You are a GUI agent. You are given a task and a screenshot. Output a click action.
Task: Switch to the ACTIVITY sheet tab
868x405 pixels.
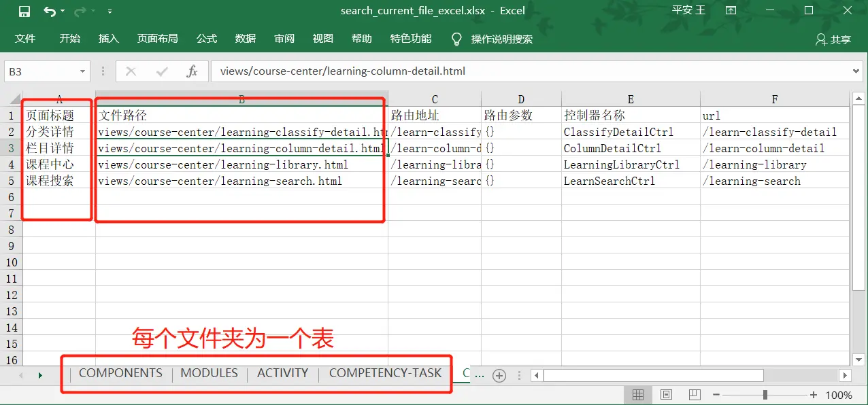point(282,373)
